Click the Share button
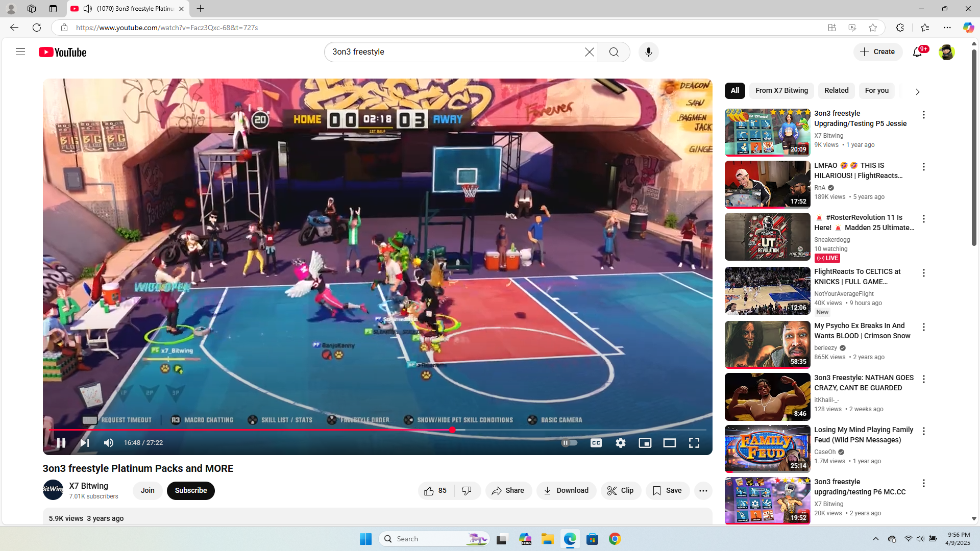This screenshot has width=980, height=551. point(508,491)
